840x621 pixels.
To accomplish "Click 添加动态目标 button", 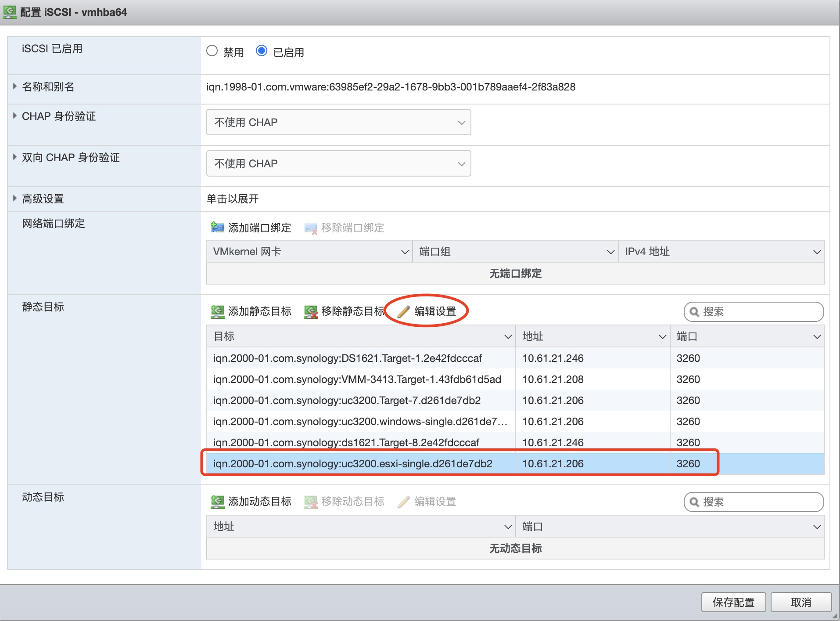I will pos(251,502).
